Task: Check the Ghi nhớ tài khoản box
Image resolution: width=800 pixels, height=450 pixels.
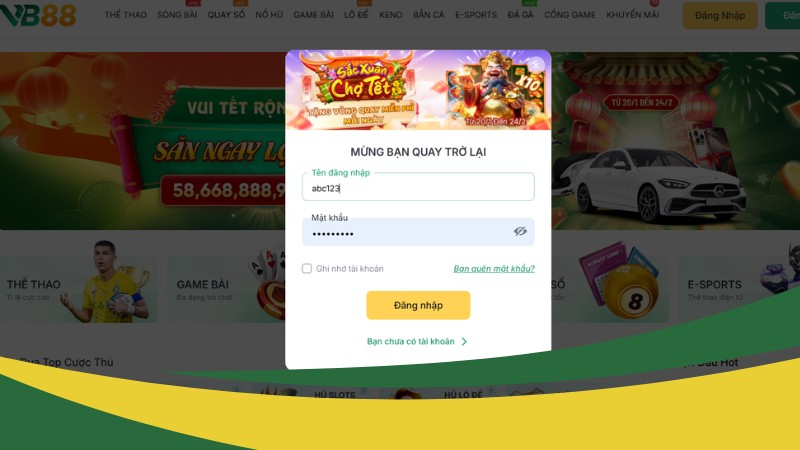Action: (307, 268)
